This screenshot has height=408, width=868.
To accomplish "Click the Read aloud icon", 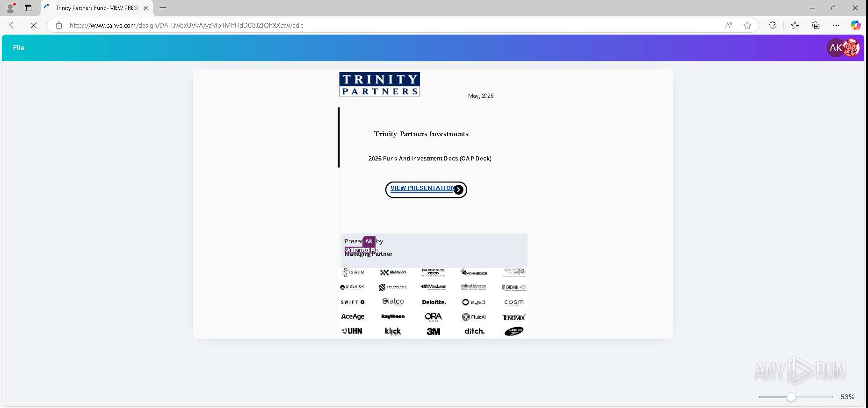I will pos(729,25).
